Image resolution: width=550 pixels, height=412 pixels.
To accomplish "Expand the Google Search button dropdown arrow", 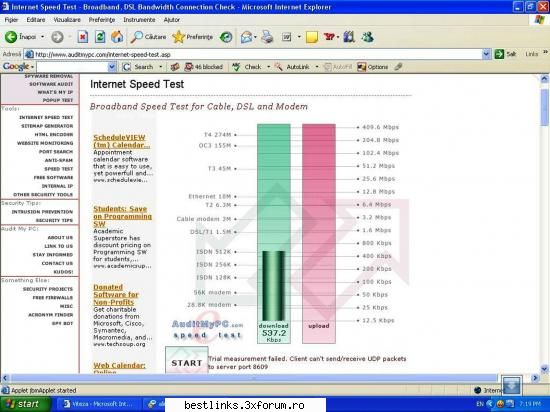I will (161, 67).
